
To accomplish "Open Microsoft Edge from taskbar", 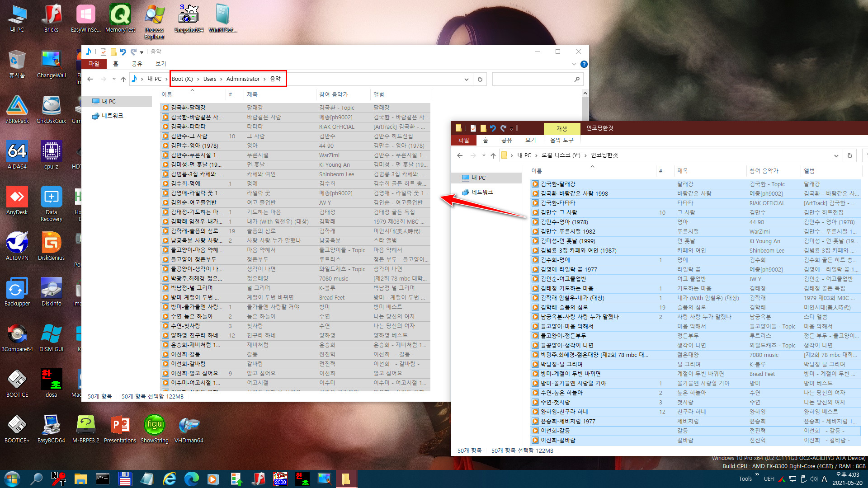I will 191,479.
